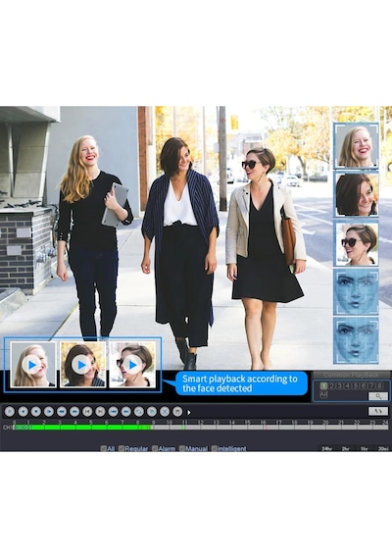Play the blonde woman's face clip
Viewport: 392px width, 559px height.
(31, 365)
